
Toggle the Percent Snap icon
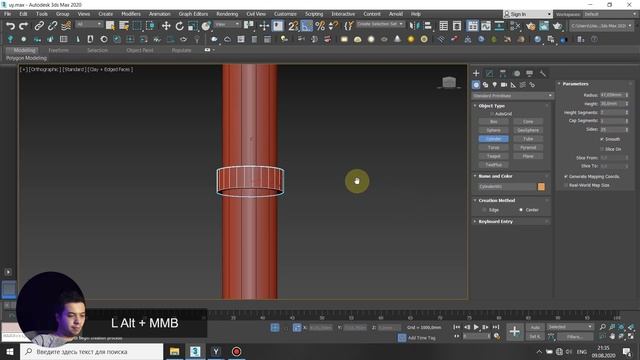[320, 26]
